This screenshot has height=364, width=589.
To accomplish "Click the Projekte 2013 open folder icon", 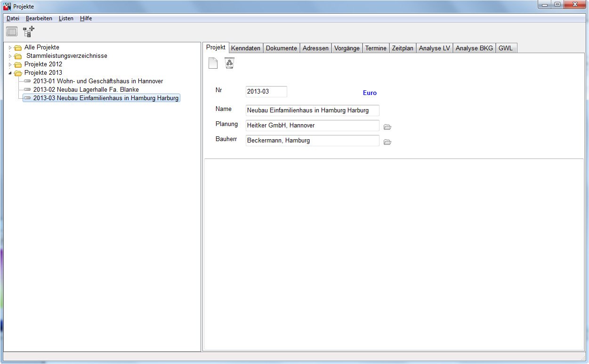I will pos(18,73).
